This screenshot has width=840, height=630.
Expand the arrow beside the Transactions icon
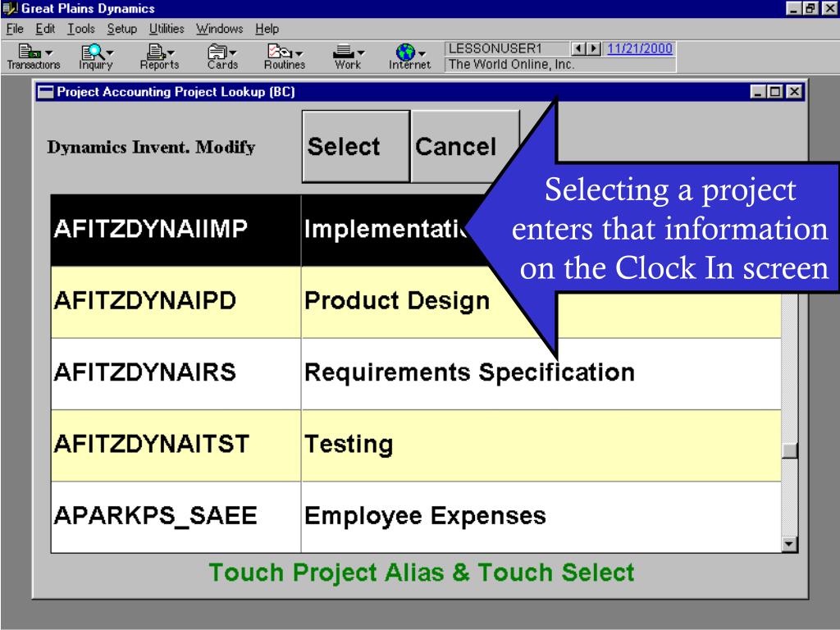[49, 53]
